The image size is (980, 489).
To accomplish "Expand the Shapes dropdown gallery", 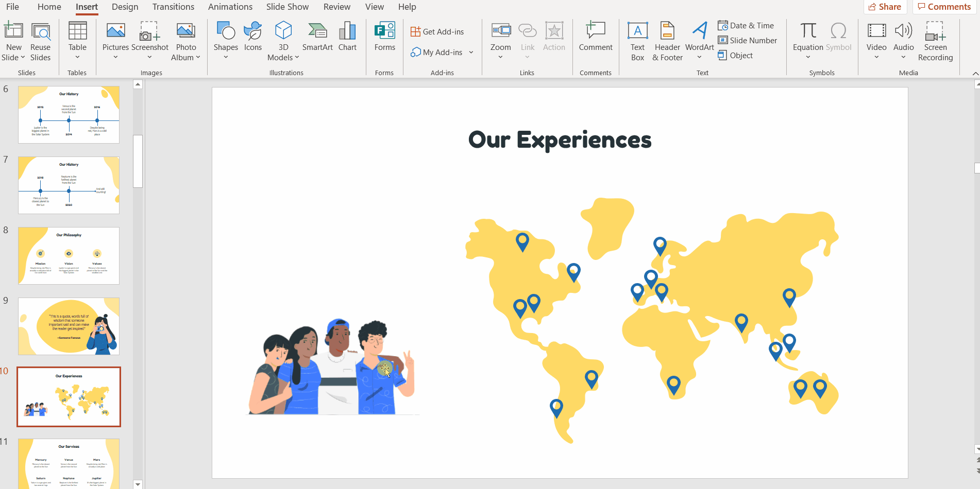I will pyautogui.click(x=226, y=57).
